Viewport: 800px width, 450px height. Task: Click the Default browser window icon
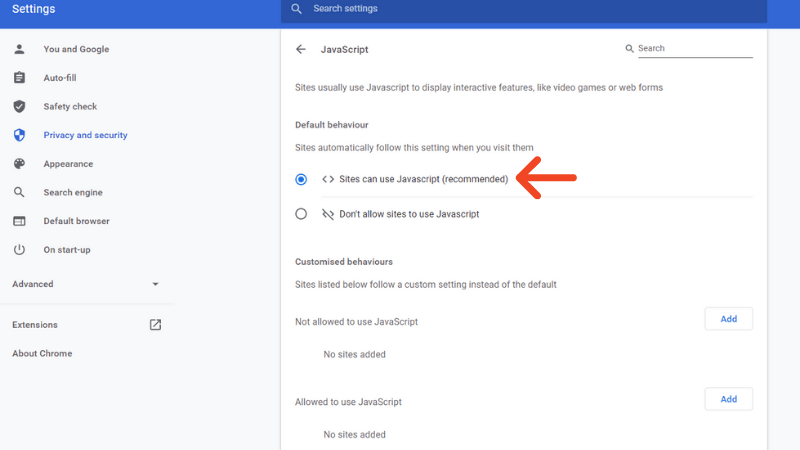[x=19, y=221]
